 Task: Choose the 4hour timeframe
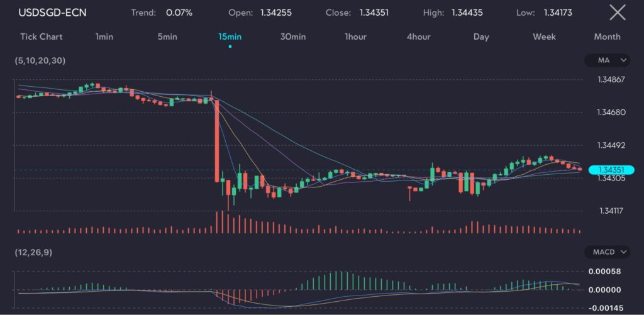418,36
